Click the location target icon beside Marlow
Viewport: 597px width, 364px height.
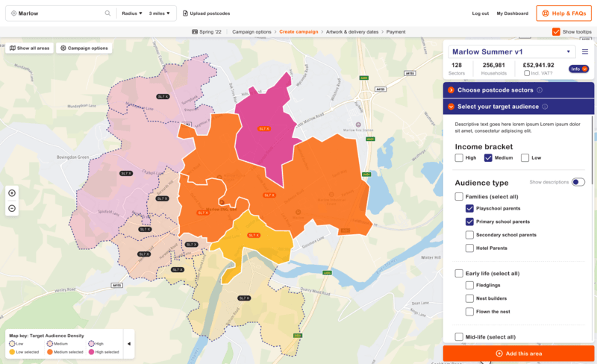click(13, 13)
